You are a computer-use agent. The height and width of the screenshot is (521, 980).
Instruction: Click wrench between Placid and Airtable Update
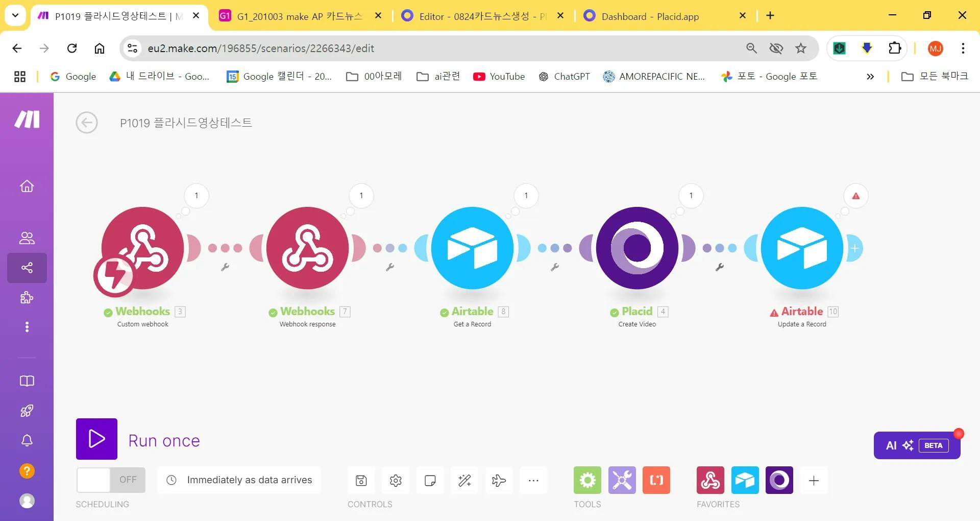click(x=720, y=267)
